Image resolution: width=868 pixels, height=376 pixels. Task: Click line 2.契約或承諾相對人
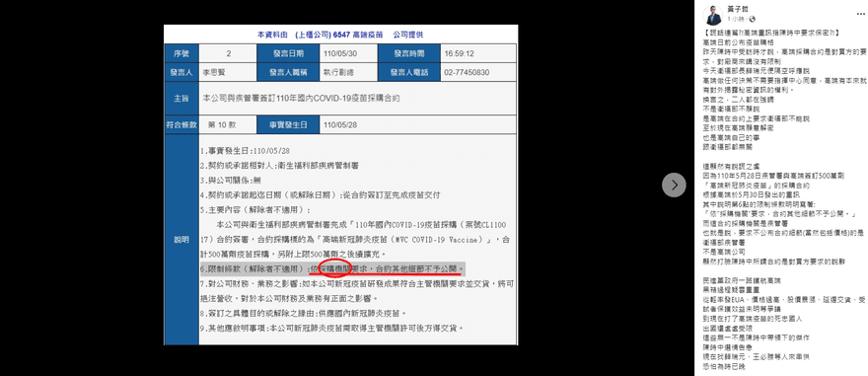[x=279, y=165]
